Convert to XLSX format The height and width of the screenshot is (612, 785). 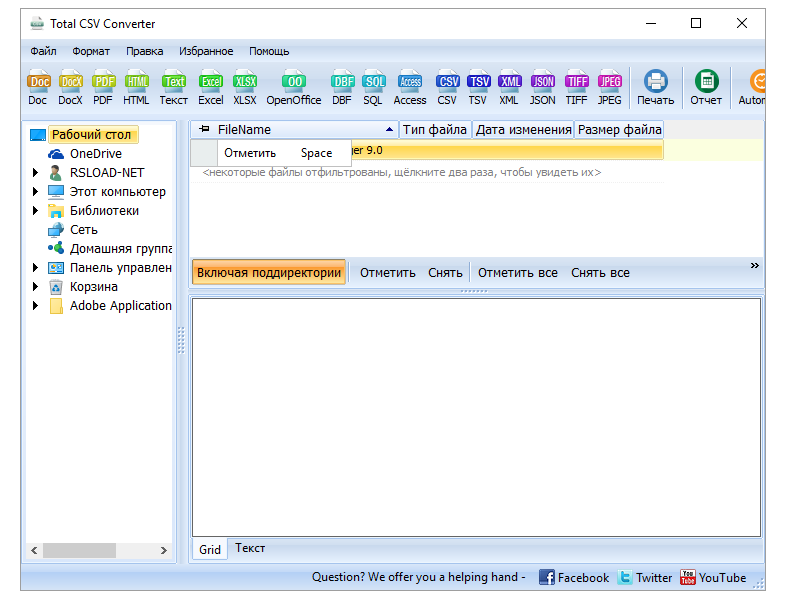pos(245,88)
